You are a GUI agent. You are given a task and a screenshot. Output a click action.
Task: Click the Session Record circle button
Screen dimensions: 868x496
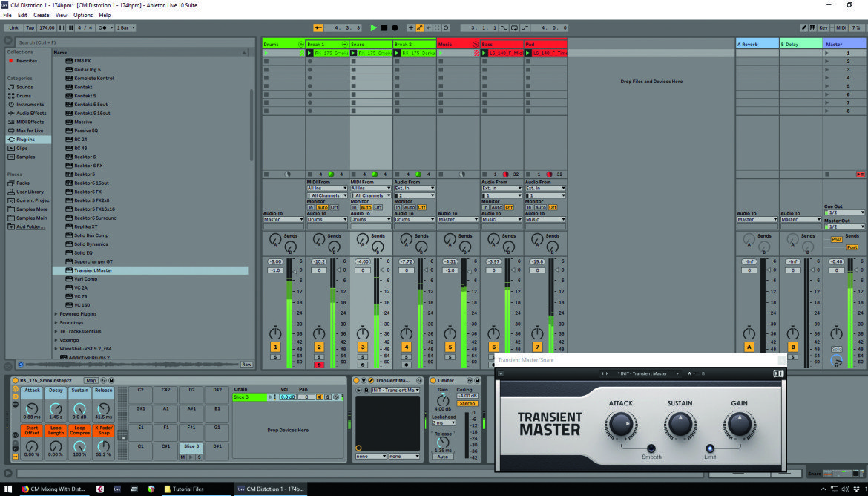(x=446, y=27)
